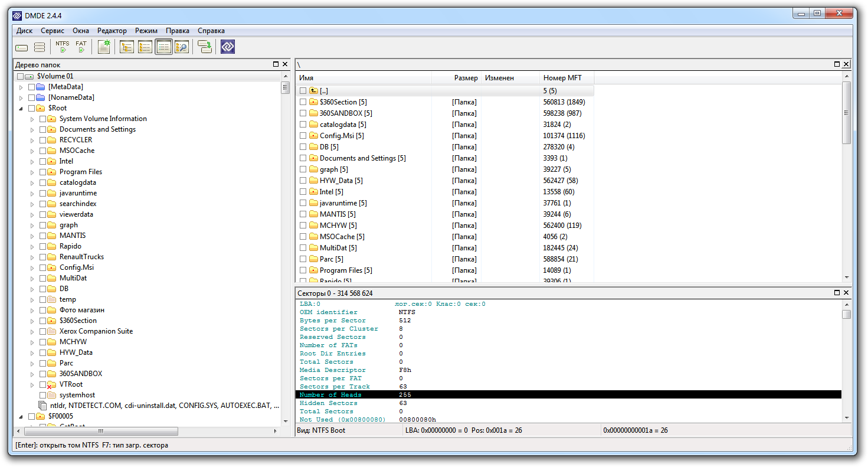868x467 pixels.
Task: Click the stacked disks RAID icon
Action: [40, 47]
